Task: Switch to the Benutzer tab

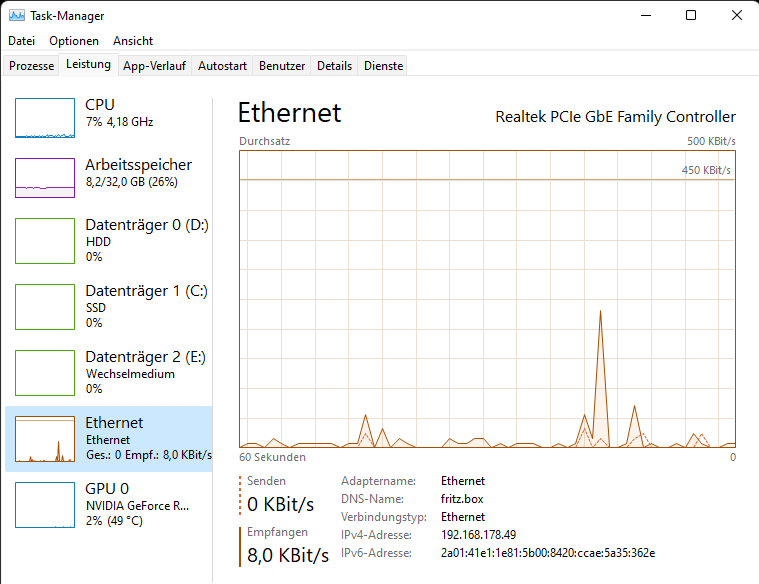Action: point(282,66)
